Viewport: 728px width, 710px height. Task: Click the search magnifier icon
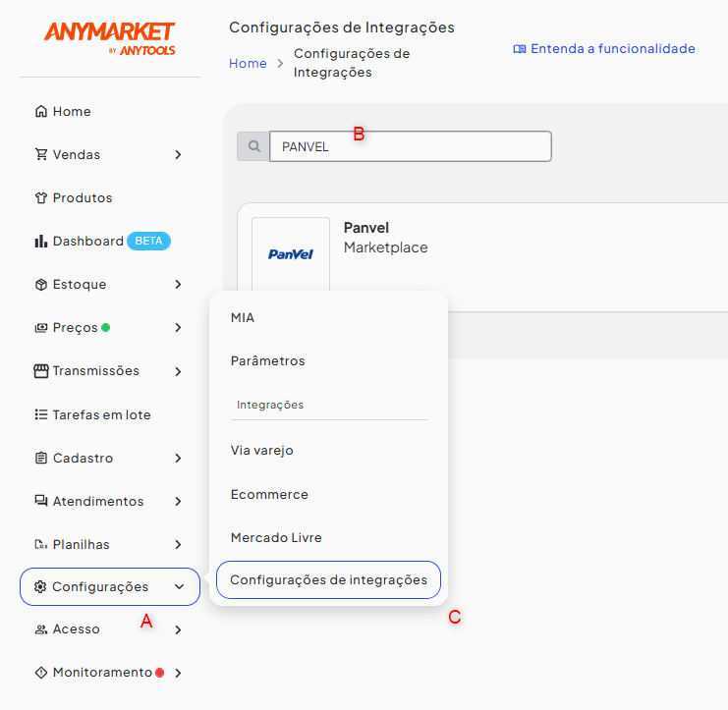click(x=253, y=146)
